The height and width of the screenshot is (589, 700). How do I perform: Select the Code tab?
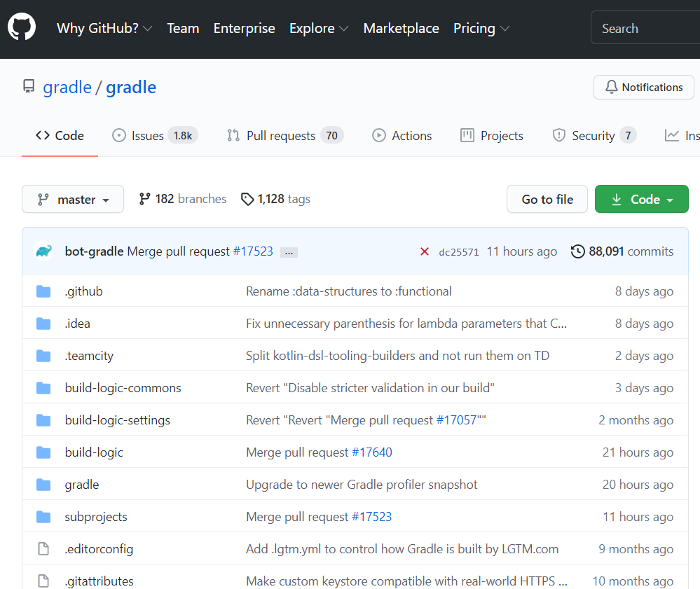point(60,136)
